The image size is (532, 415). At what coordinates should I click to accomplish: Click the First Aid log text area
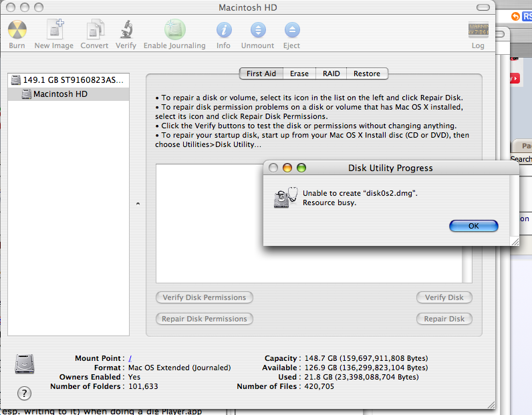(x=309, y=223)
